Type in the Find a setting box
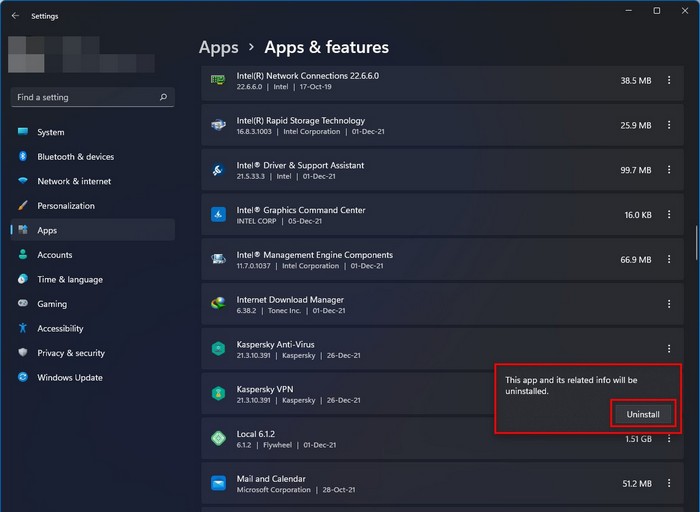700x512 pixels. click(x=85, y=98)
